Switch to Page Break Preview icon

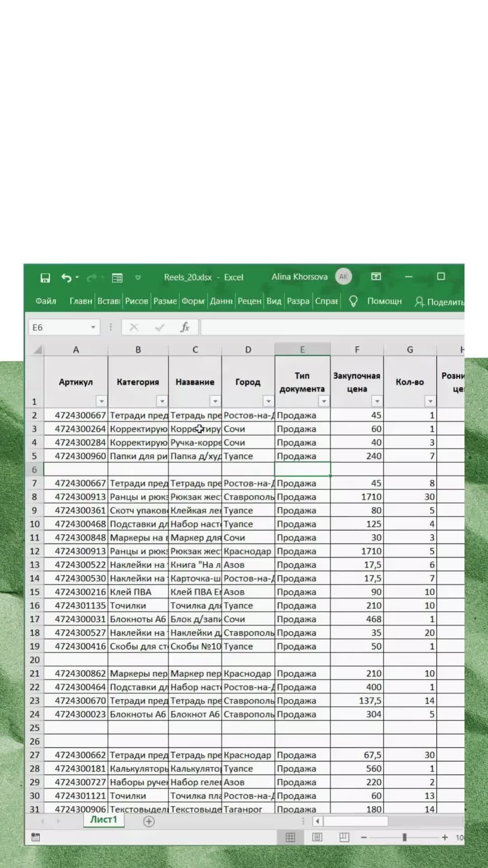click(344, 837)
